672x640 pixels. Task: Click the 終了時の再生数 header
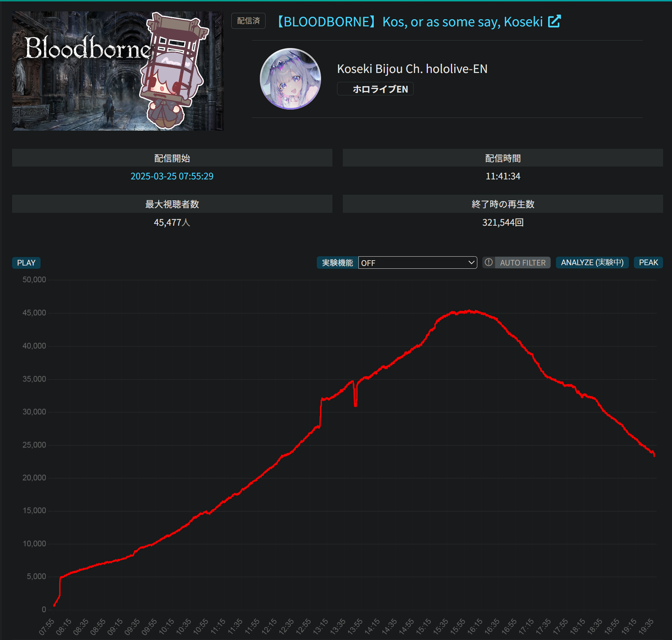pos(503,204)
